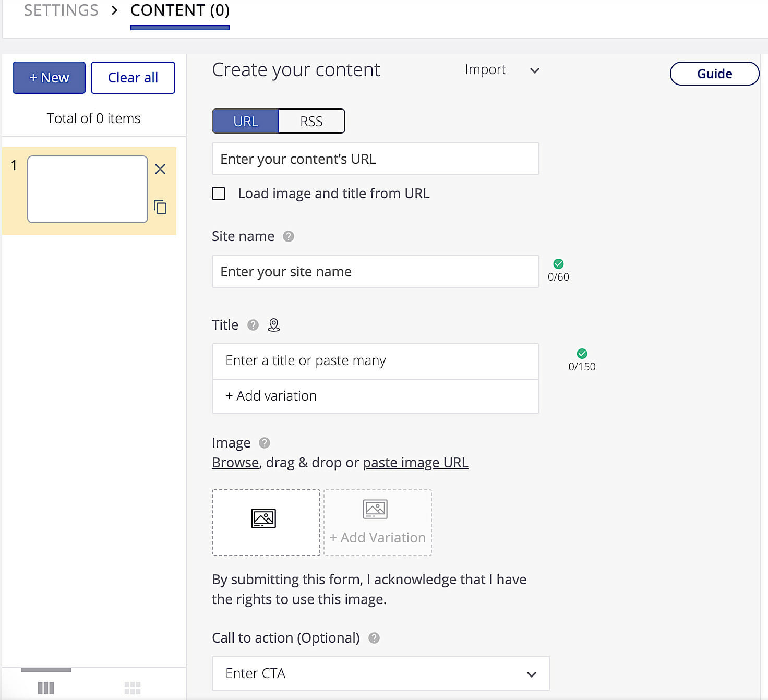This screenshot has width=768, height=700.
Task: Open Call to action help icon
Action: click(374, 638)
